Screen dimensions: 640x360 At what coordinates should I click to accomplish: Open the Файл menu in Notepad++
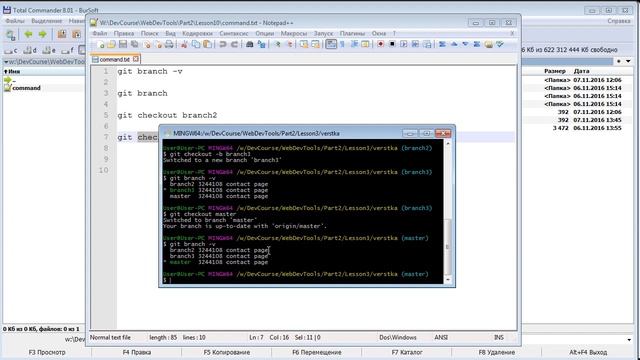(100, 33)
